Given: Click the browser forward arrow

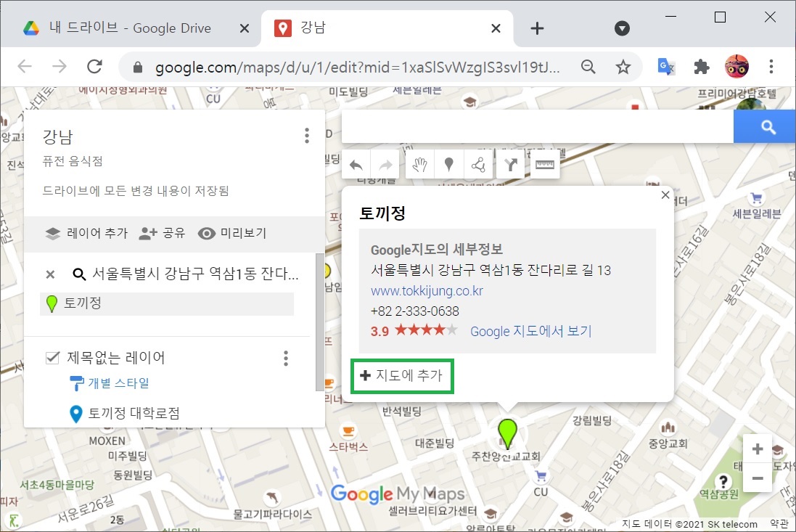Looking at the screenshot, I should tap(60, 67).
